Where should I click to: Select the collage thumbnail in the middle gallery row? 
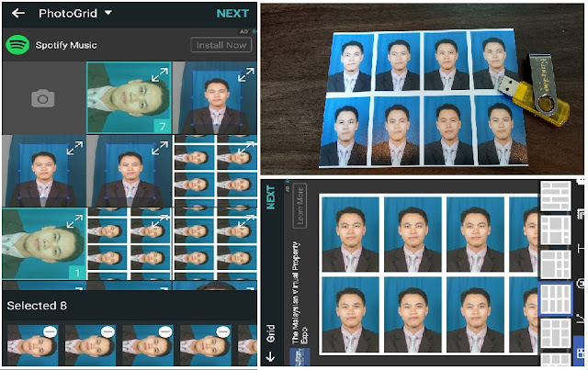click(x=215, y=171)
